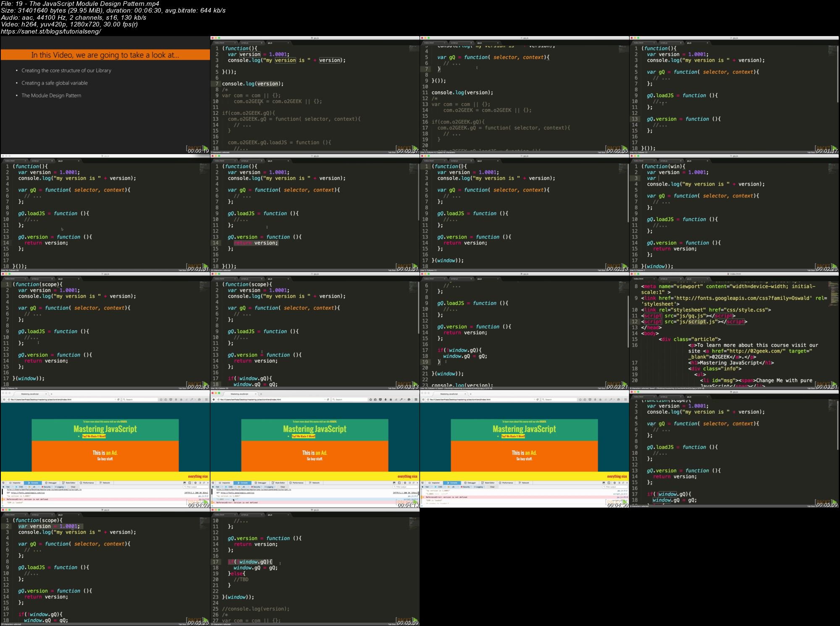Open the browser frame stamped 00:04:30
The height and width of the screenshot is (626, 840).
pyautogui.click(x=524, y=449)
